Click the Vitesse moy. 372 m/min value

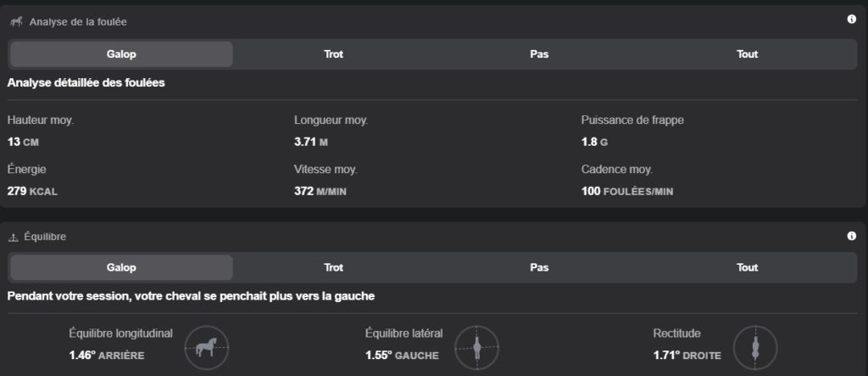point(320,191)
